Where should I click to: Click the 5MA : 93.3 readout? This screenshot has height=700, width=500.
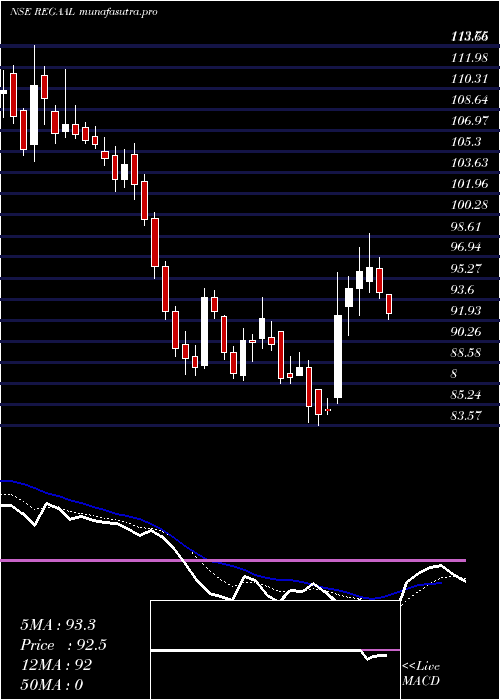pyautogui.click(x=58, y=625)
